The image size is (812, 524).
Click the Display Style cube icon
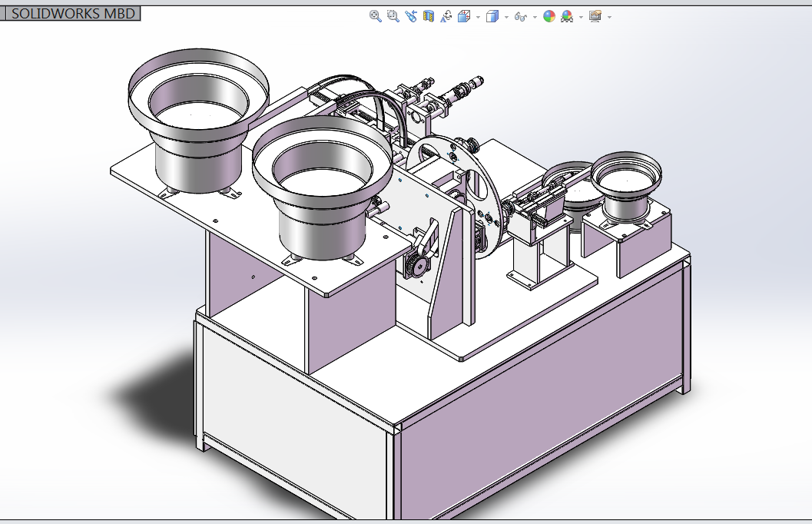click(x=492, y=17)
